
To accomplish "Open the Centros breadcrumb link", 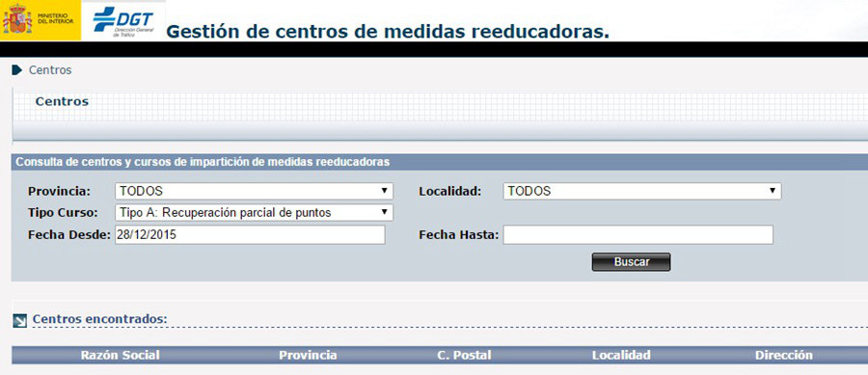I will click(50, 70).
